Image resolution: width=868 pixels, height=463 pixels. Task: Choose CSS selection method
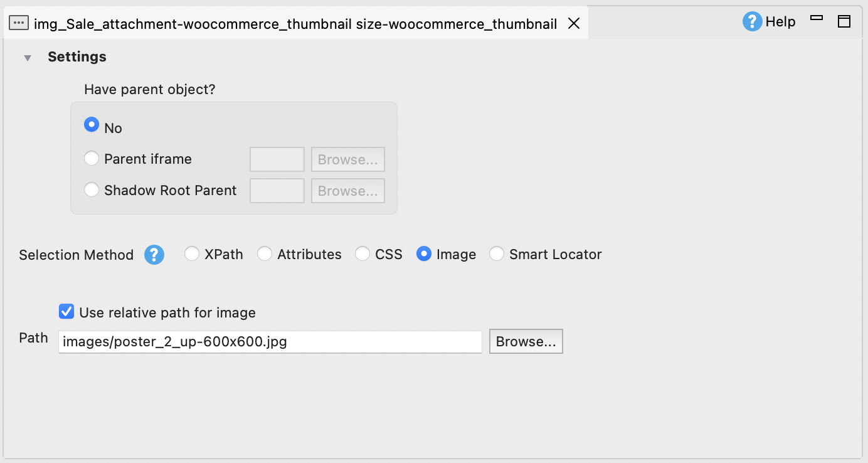(363, 254)
